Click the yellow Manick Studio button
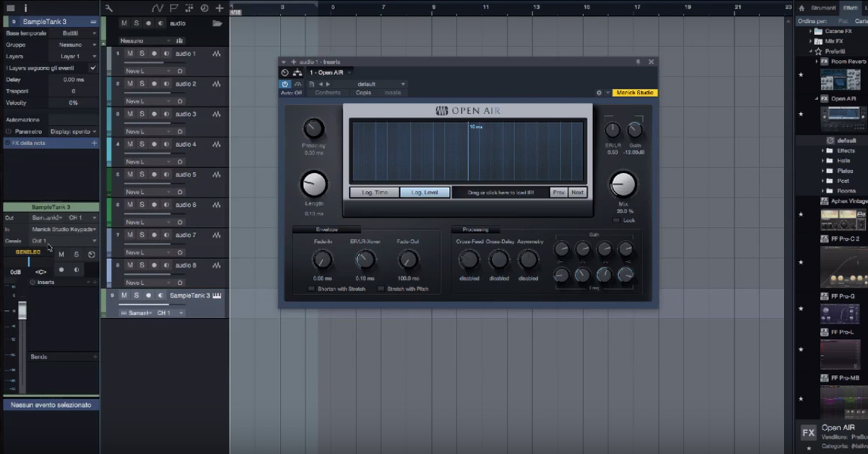The height and width of the screenshot is (454, 868). click(634, 92)
